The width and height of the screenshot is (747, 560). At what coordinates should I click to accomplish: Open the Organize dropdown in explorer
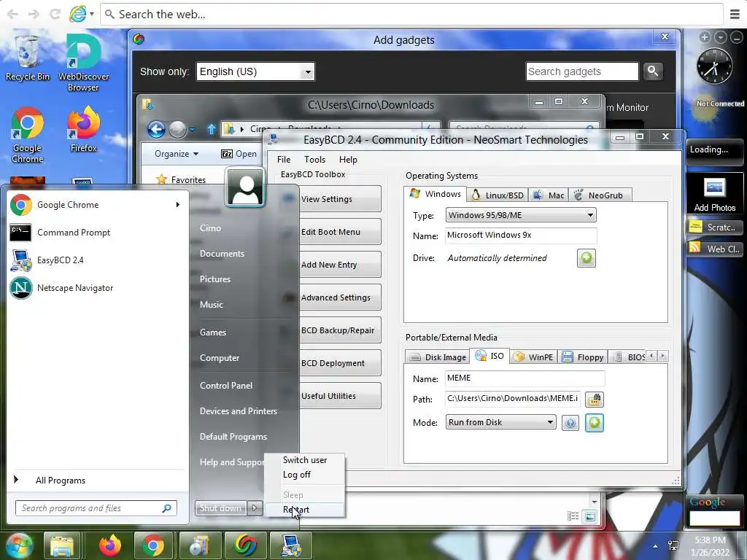click(177, 154)
